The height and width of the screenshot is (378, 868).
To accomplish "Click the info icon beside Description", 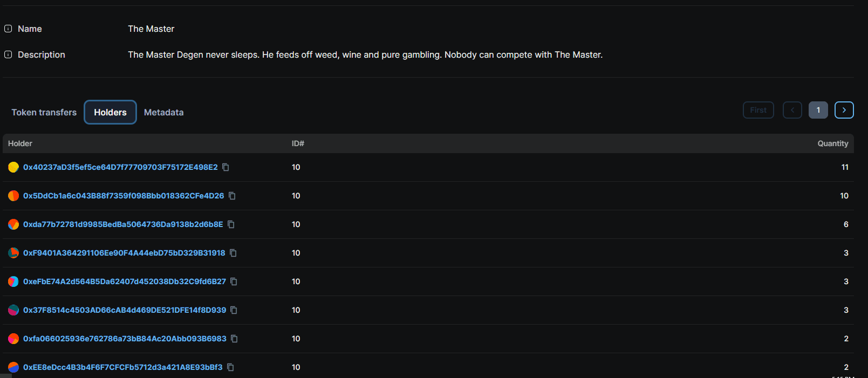I will click(8, 54).
